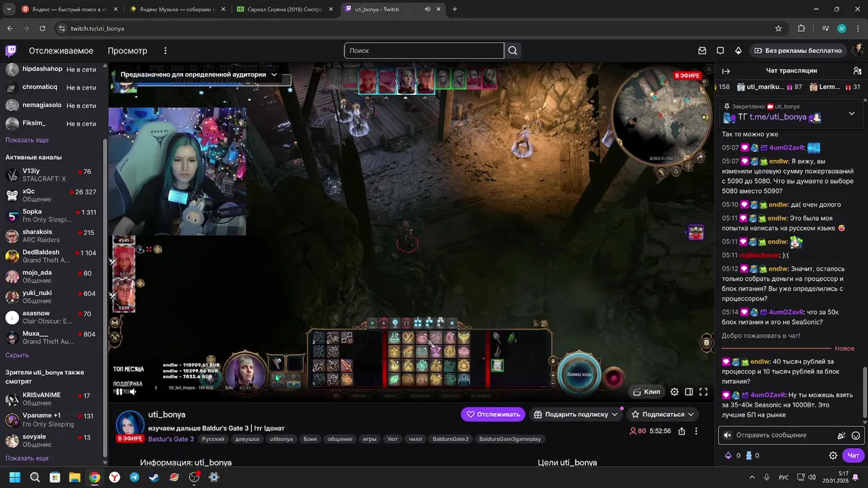The height and width of the screenshot is (488, 868).
Task: Toggle the chat sound icon in message box
Action: click(x=728, y=435)
